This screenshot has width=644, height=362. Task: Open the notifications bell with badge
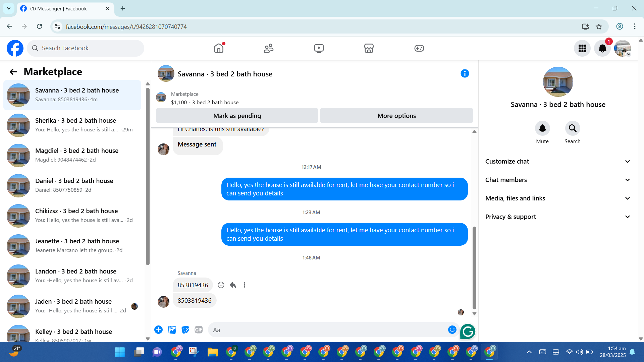(x=602, y=49)
